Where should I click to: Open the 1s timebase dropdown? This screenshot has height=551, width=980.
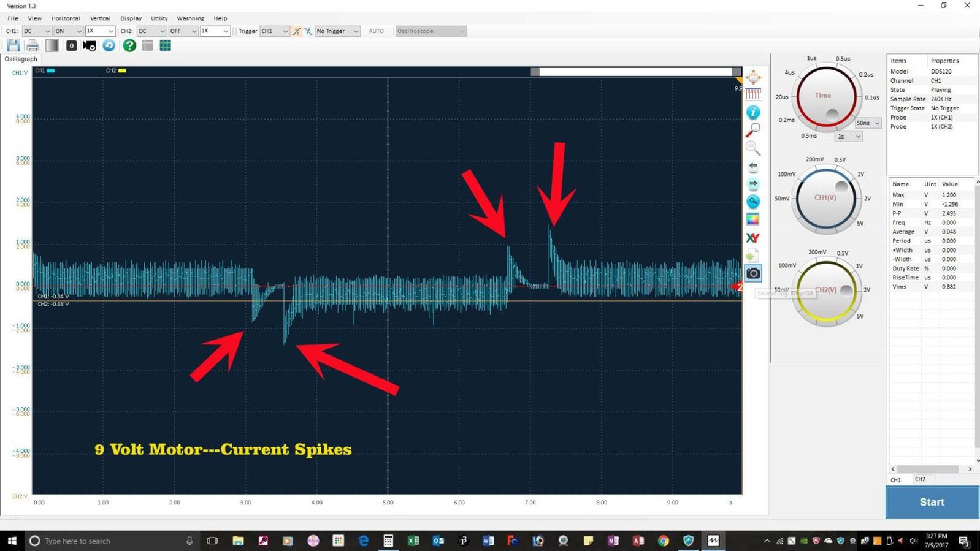point(849,137)
